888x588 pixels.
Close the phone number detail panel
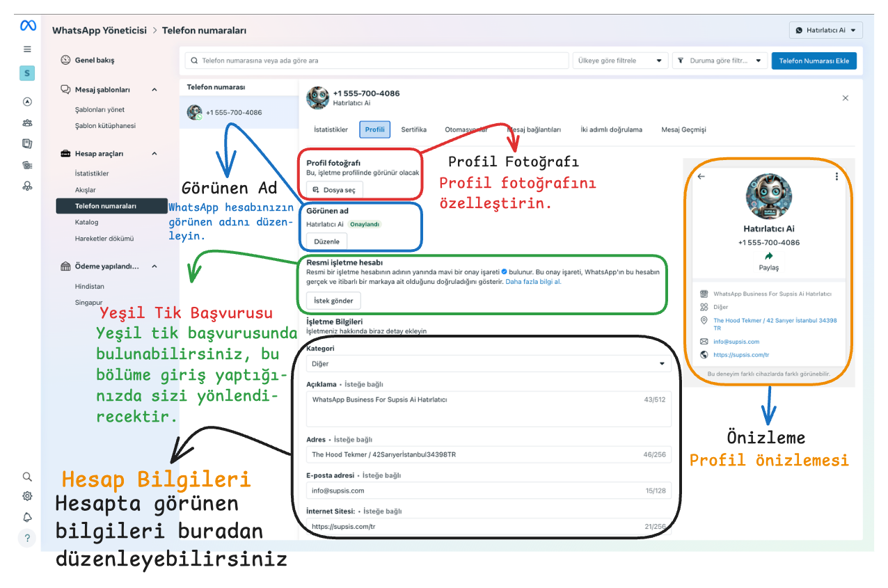click(x=846, y=98)
